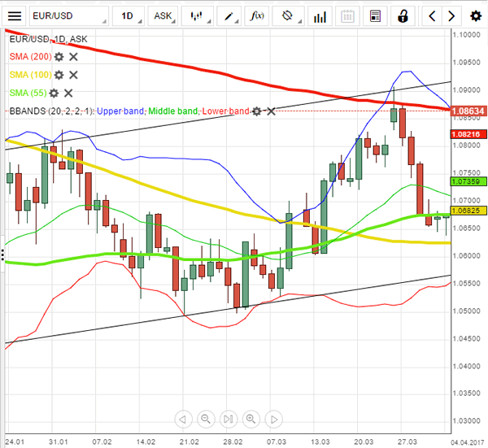Image resolution: width=488 pixels, height=448 pixels.
Task: Pan chart right with round arrow button
Action: [x=273, y=419]
